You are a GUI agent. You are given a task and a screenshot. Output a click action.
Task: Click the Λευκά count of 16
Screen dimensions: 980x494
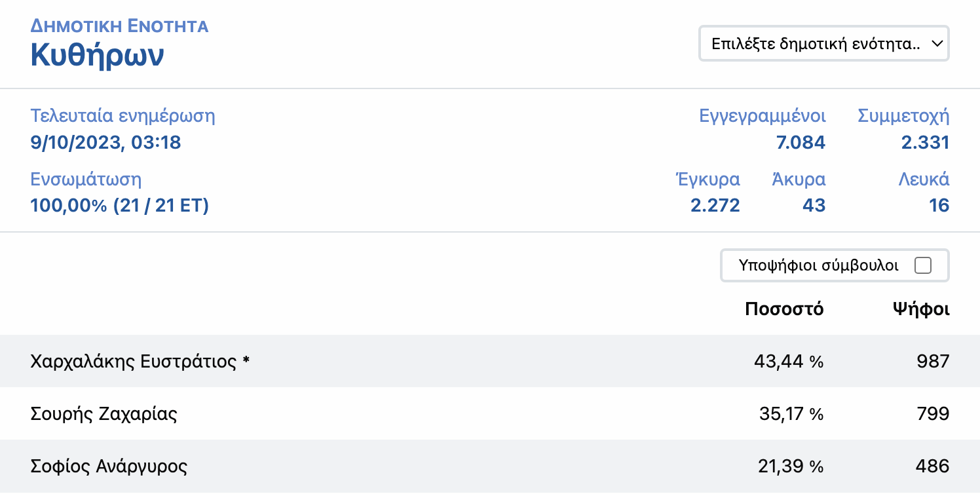click(939, 206)
